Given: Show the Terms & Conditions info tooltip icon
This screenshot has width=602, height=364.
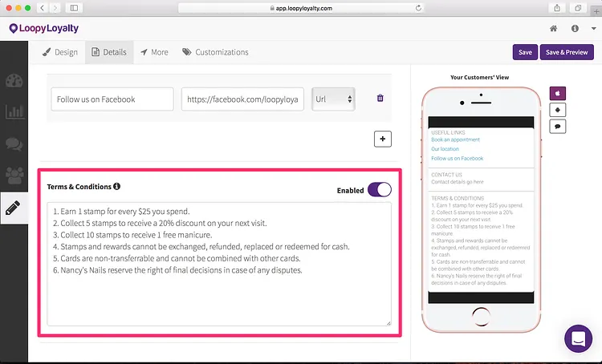Looking at the screenshot, I should (x=116, y=187).
